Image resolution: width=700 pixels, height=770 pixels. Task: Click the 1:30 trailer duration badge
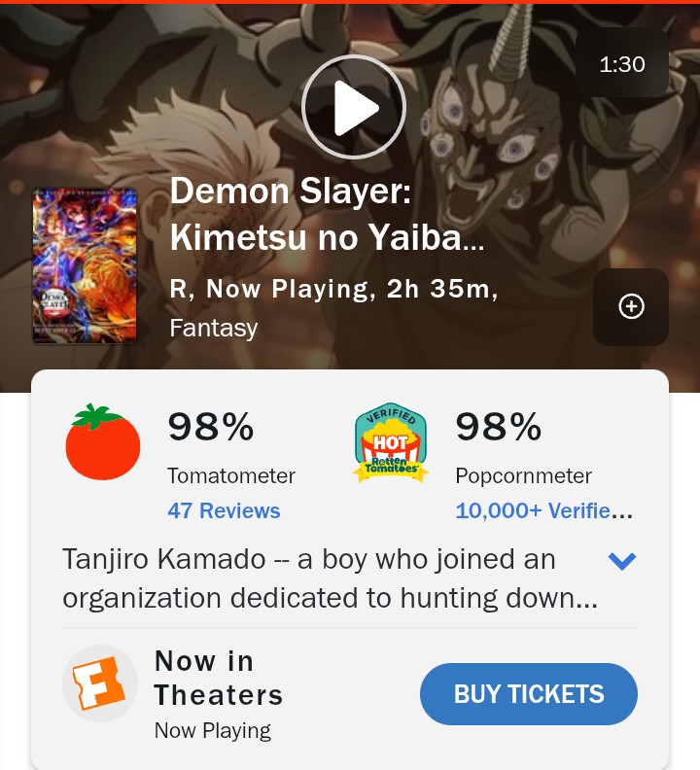tap(622, 64)
